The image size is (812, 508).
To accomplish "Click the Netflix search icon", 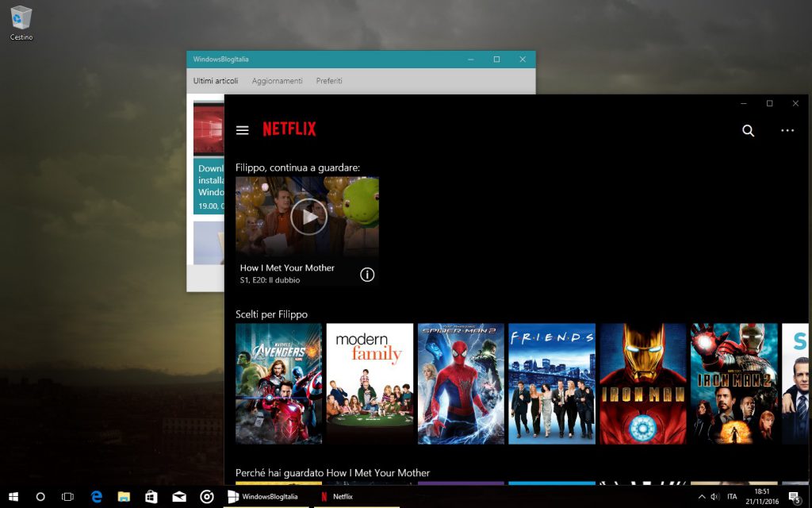I will [748, 130].
